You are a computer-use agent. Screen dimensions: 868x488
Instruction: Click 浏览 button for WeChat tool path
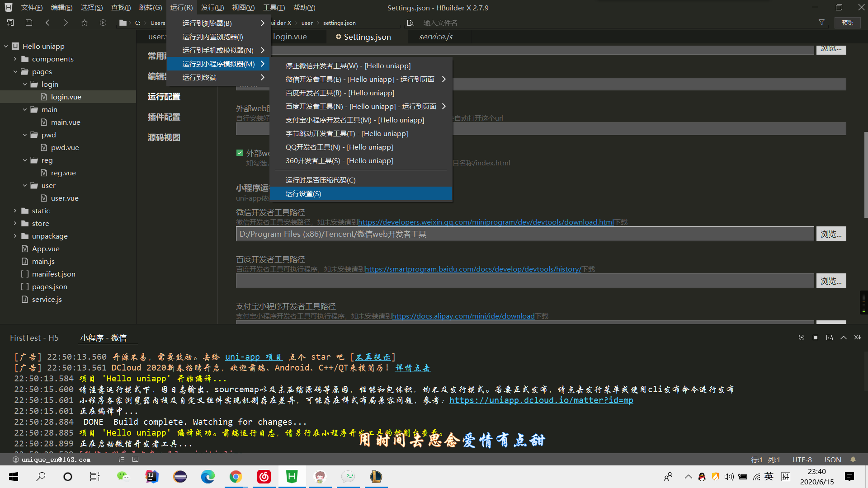[831, 234]
